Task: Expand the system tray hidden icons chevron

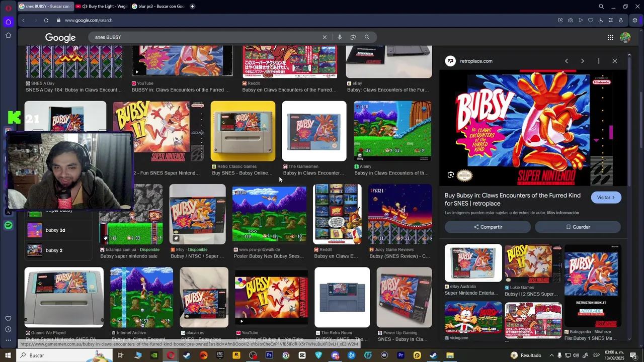Action: [x=551, y=355]
